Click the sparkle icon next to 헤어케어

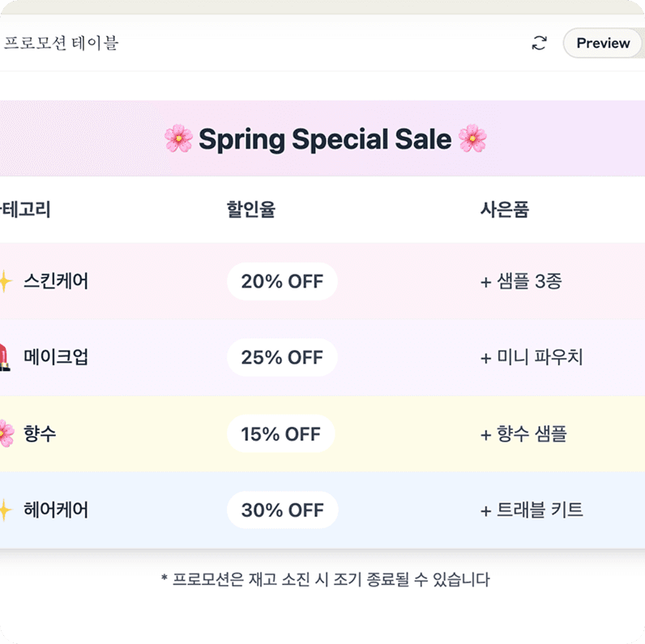[x=5, y=510]
